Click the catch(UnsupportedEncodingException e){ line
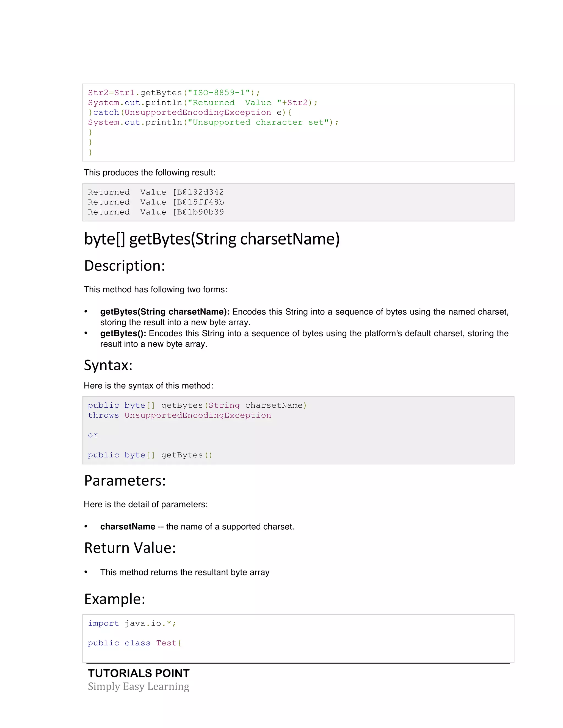The image size is (563, 728). coord(190,112)
